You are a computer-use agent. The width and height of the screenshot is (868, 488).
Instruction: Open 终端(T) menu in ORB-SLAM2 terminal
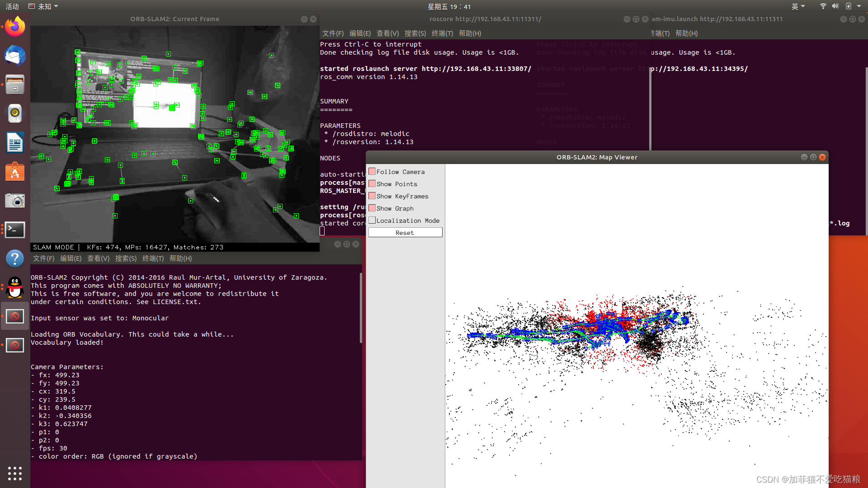click(x=153, y=258)
